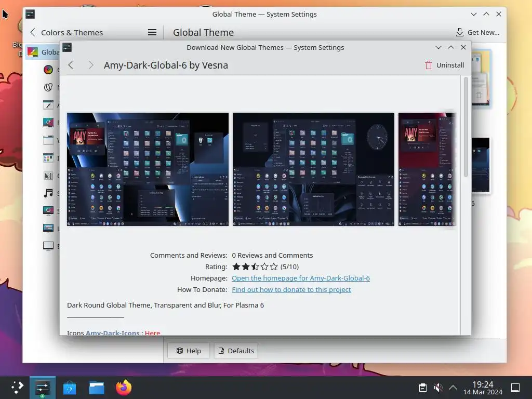Click the System Settings icon in main titlebar
The width and height of the screenshot is (532, 399).
click(x=30, y=14)
